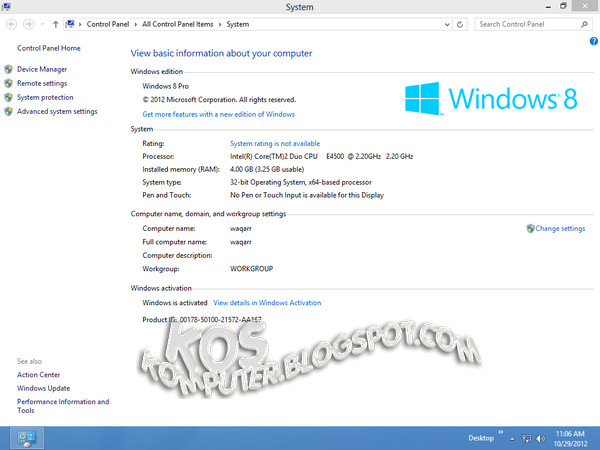Click the Windows 8 Pro edition text
Viewport: 600px width, 450px height.
[x=165, y=86]
